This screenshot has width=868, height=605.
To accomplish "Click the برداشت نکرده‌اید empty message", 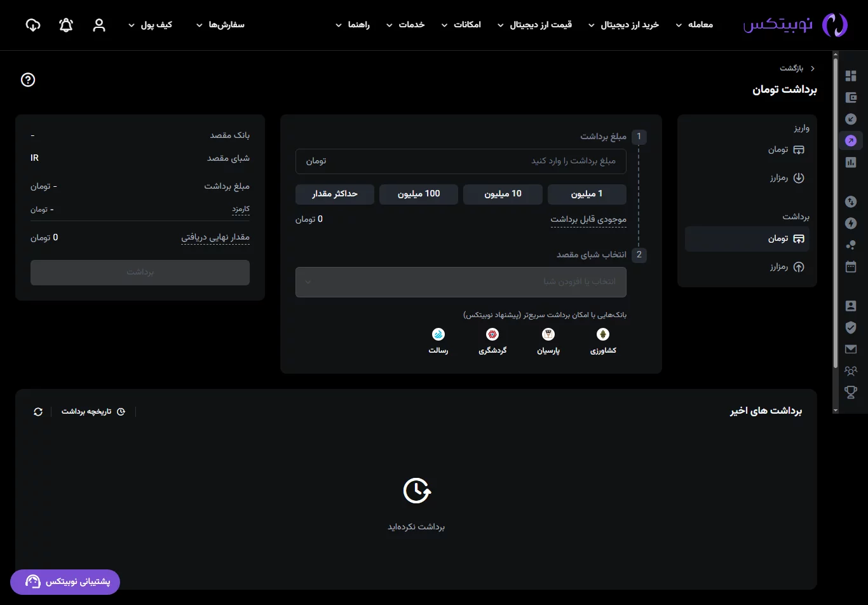I will (416, 527).
